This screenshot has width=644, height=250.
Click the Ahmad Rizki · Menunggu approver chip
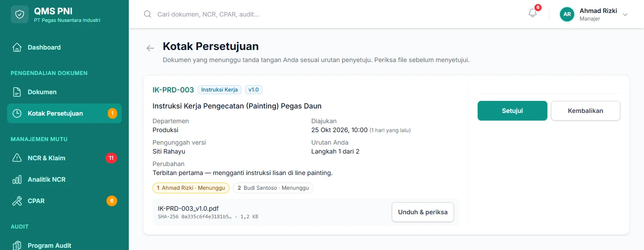pyautogui.click(x=191, y=188)
